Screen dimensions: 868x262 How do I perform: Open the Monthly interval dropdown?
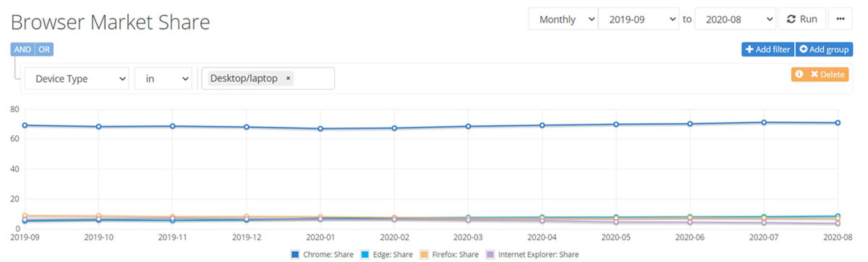[563, 19]
